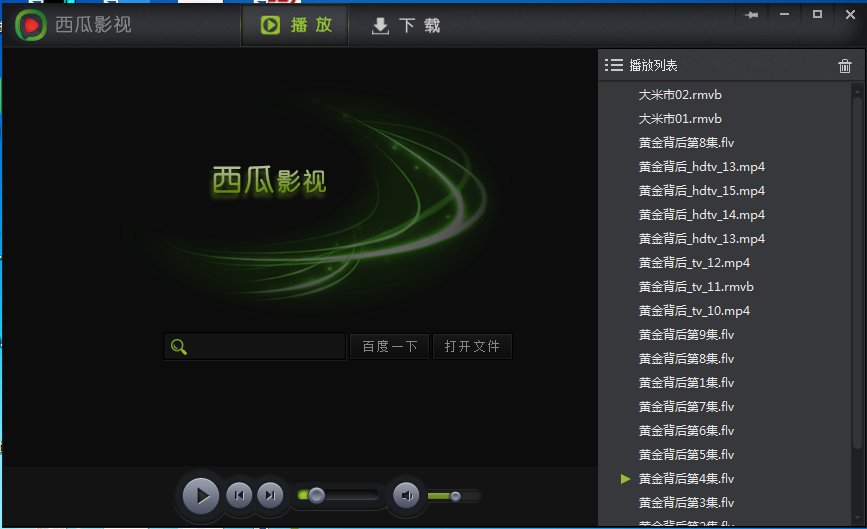Viewport: 867px width, 529px height.
Task: Close the 西瓜影视 window
Action: pos(850,15)
